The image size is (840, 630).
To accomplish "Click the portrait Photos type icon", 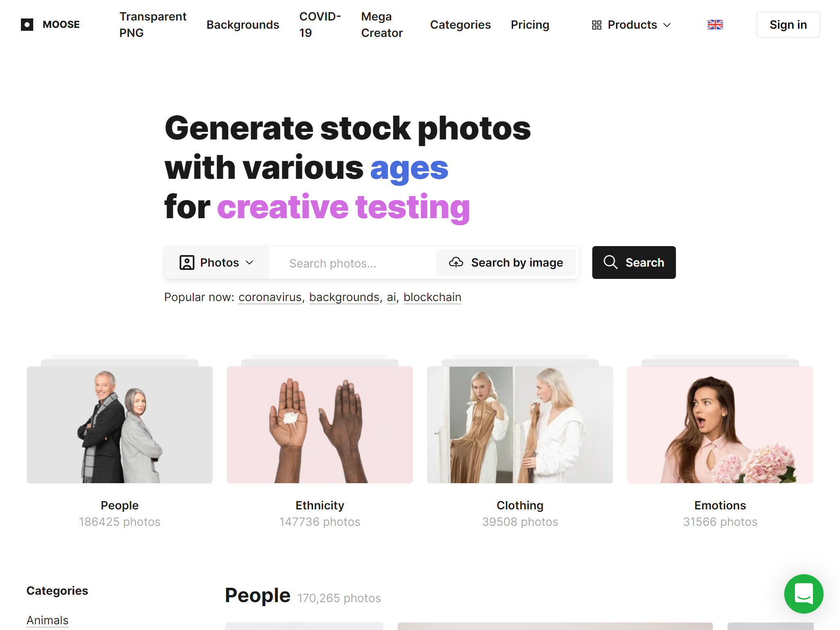I will tap(187, 262).
